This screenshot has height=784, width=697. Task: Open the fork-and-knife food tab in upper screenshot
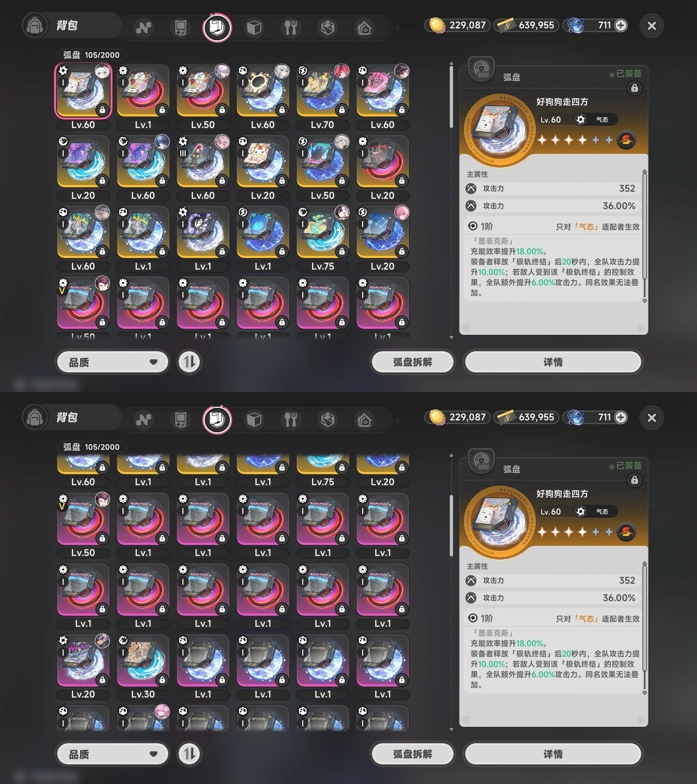[291, 27]
